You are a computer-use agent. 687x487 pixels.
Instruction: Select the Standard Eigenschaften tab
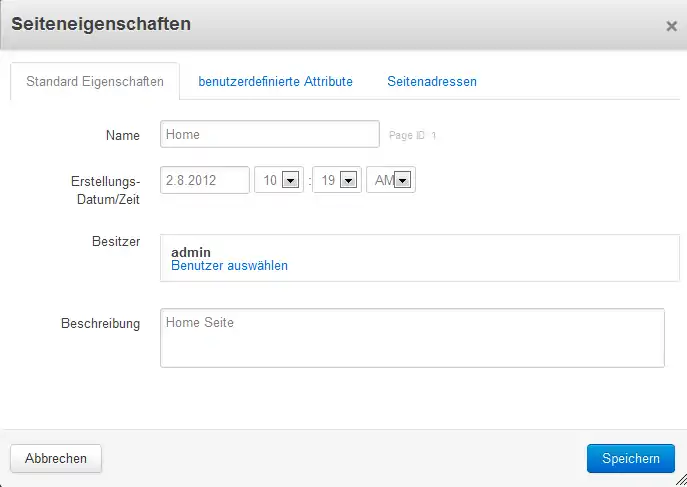pyautogui.click(x=95, y=81)
